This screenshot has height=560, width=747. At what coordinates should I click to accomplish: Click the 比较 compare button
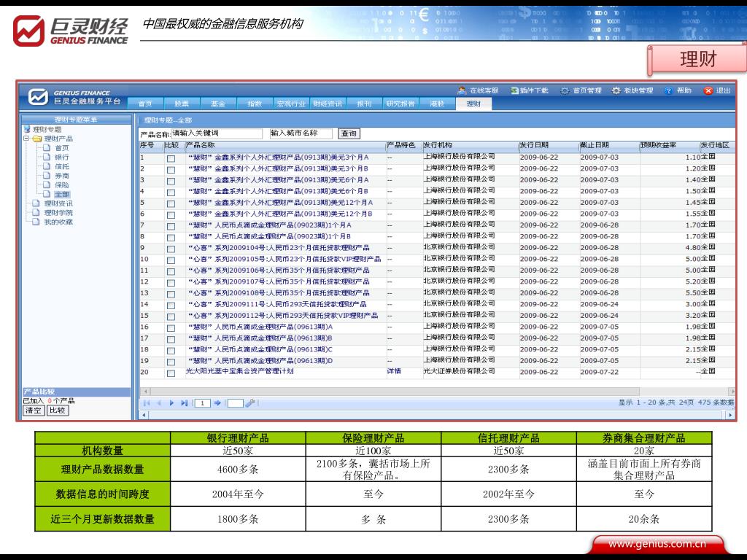tap(58, 411)
